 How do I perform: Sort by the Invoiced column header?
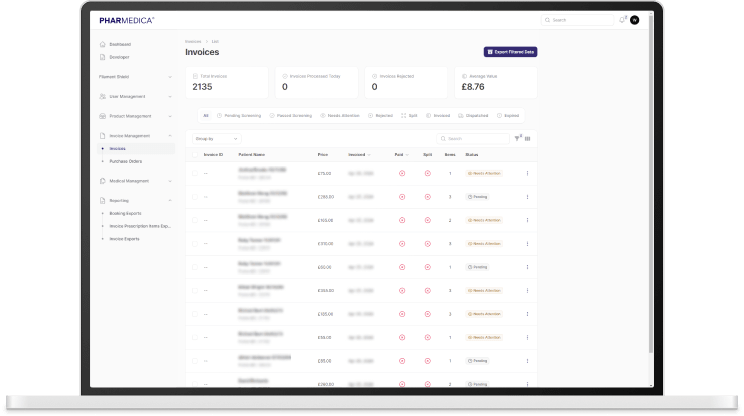point(359,155)
